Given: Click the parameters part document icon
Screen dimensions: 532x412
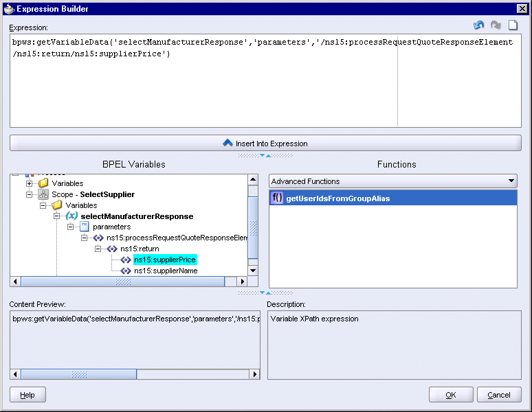Looking at the screenshot, I should tap(84, 227).
